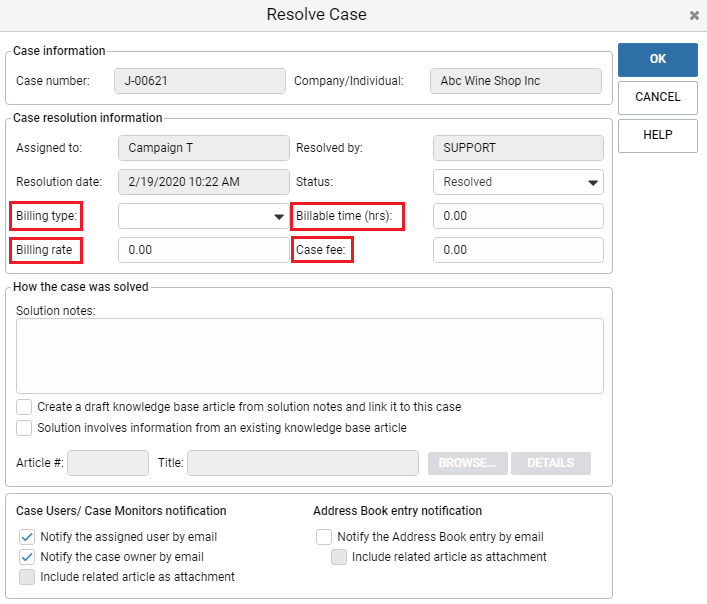Image resolution: width=707 pixels, height=604 pixels.
Task: Open HELP for this dialog
Action: 657,135
